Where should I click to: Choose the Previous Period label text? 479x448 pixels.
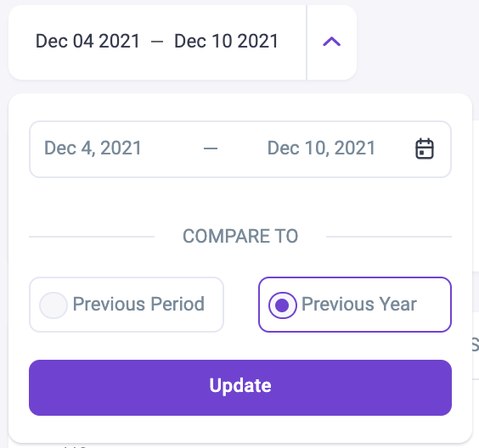138,305
